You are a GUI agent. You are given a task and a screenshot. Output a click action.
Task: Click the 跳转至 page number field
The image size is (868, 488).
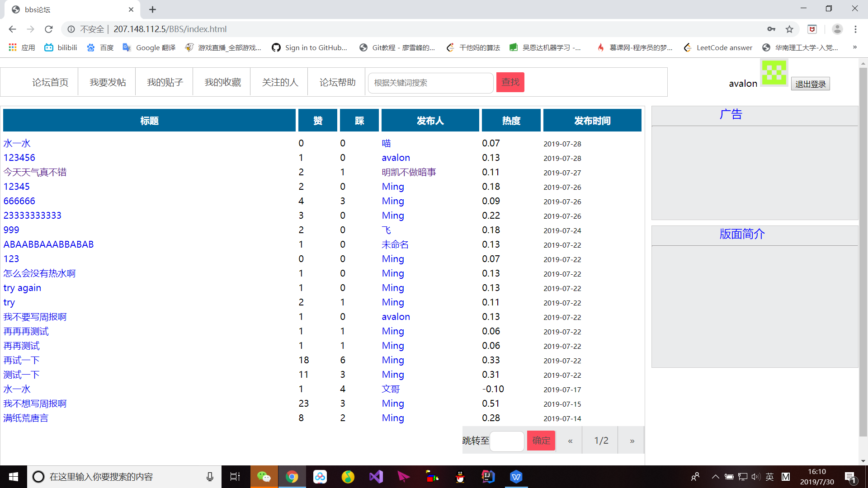pos(507,441)
